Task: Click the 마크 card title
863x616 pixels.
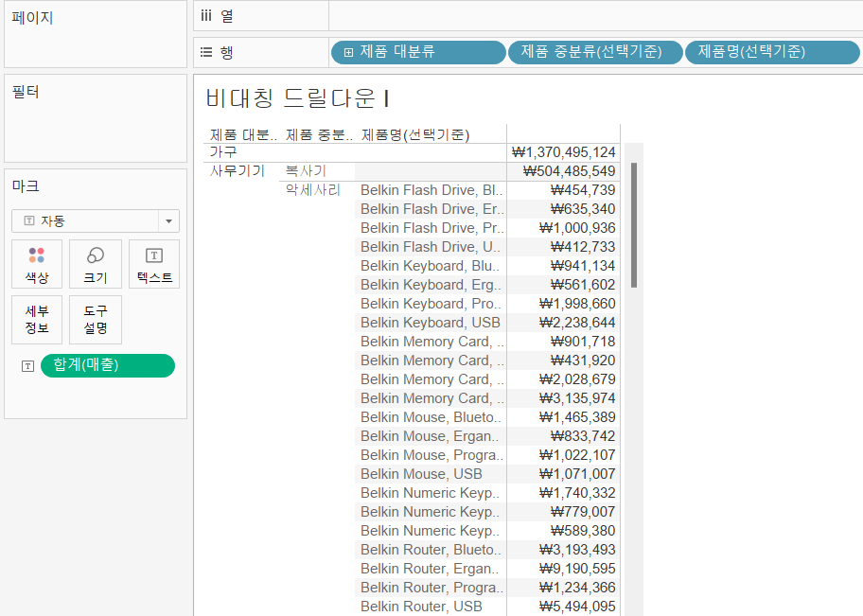Action: [x=26, y=186]
